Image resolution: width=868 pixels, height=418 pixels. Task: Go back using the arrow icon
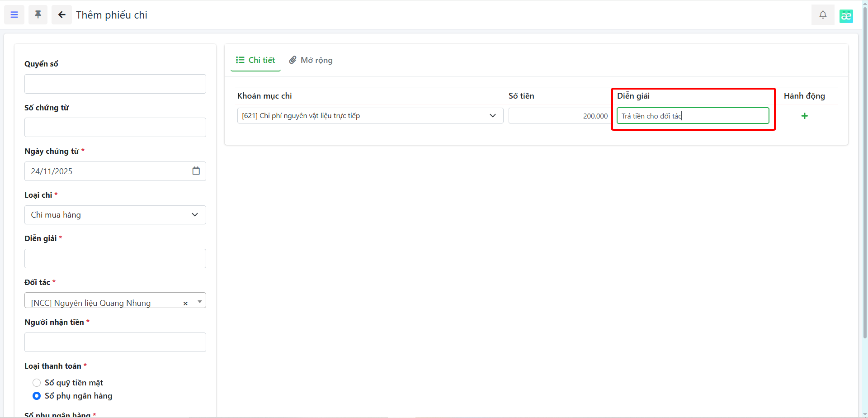click(x=62, y=15)
